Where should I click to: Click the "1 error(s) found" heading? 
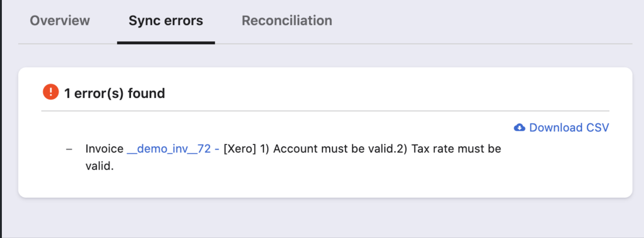115,93
